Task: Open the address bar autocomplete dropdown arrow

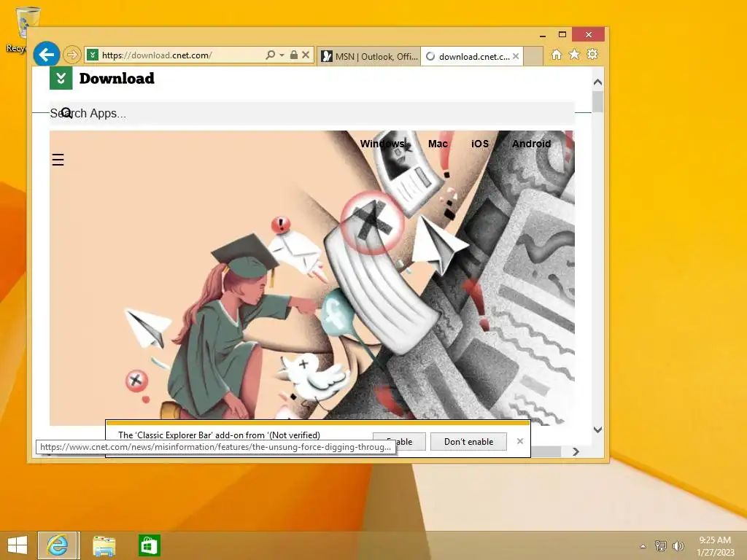Action: (x=282, y=55)
